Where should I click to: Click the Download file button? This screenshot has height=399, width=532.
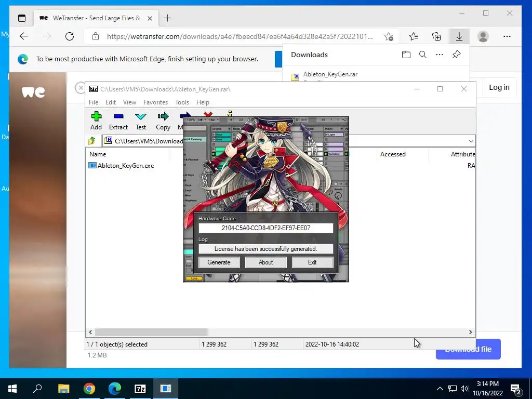[468, 349]
